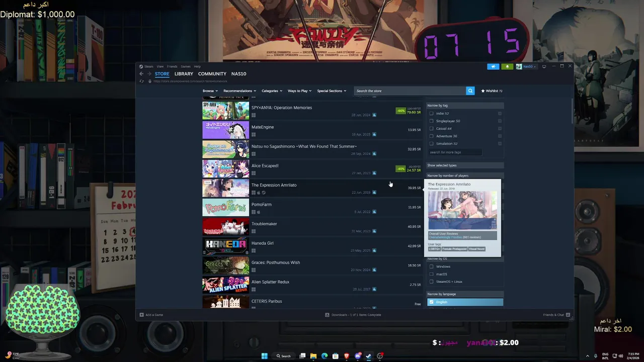Click Apple platform icon under PomoFarm

pyautogui.click(x=259, y=212)
